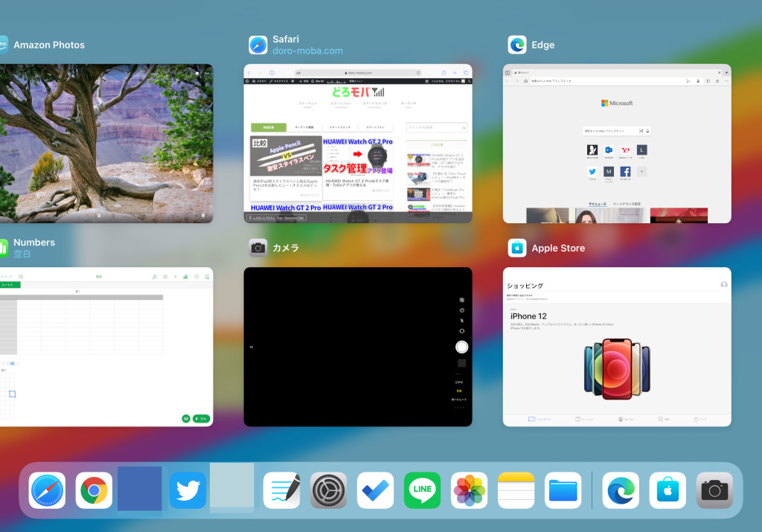Launch Edge from the dock's recent apps

(621, 490)
